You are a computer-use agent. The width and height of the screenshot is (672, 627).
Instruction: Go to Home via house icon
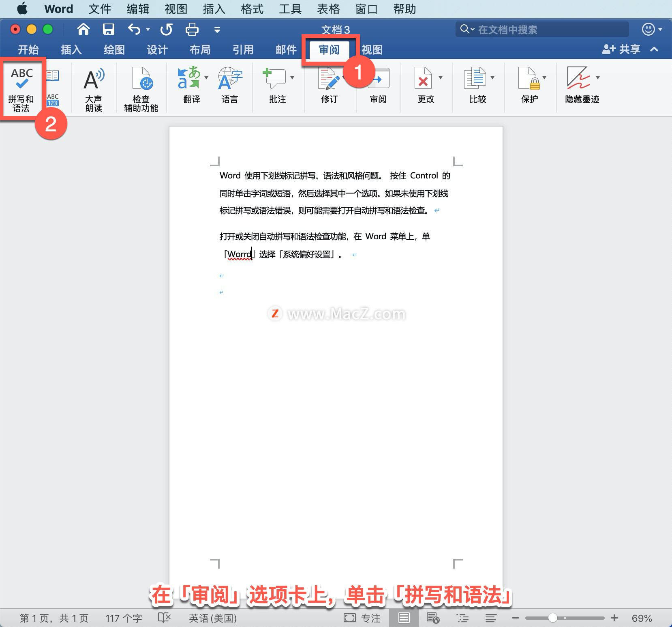coord(83,29)
